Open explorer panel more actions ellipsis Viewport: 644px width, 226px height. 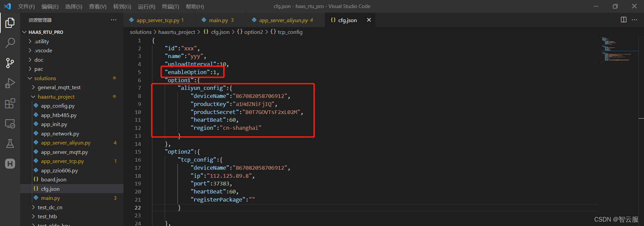(114, 20)
